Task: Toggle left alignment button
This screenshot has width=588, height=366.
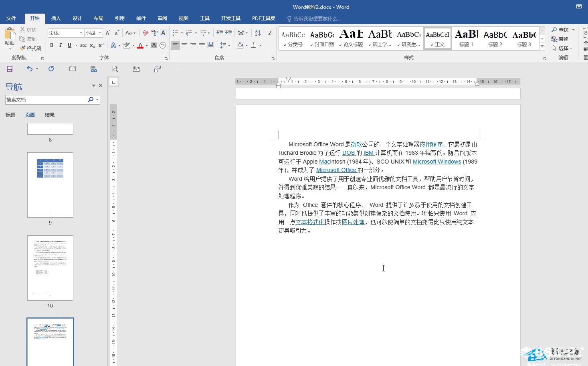Action: [176, 45]
